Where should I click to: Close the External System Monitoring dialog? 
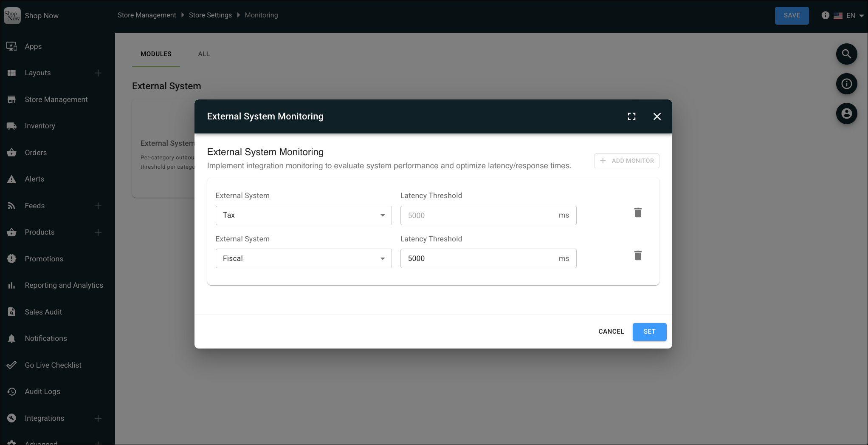657,116
